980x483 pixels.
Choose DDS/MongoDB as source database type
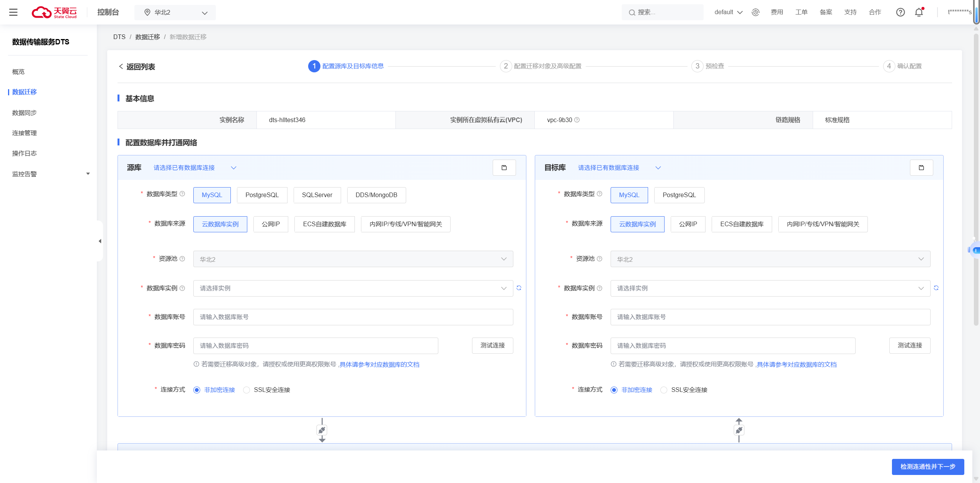click(376, 195)
